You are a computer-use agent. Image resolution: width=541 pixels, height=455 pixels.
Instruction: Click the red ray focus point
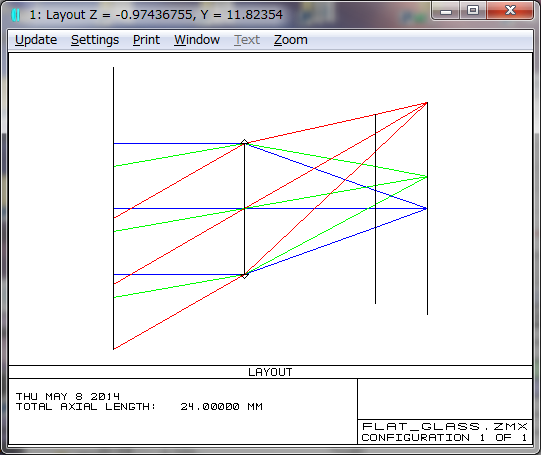coord(427,103)
